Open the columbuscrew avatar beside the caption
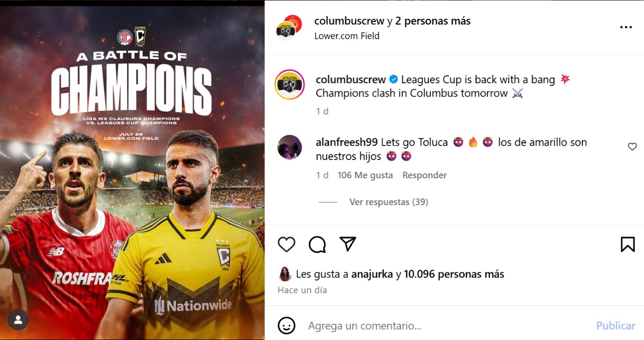 point(290,85)
